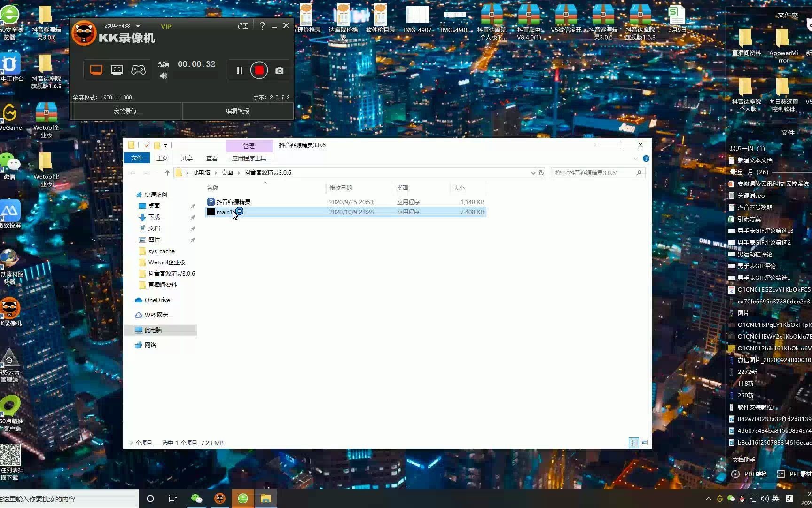This screenshot has width=812, height=508.
Task: Open IMG_4907 desktop file
Action: 417,19
